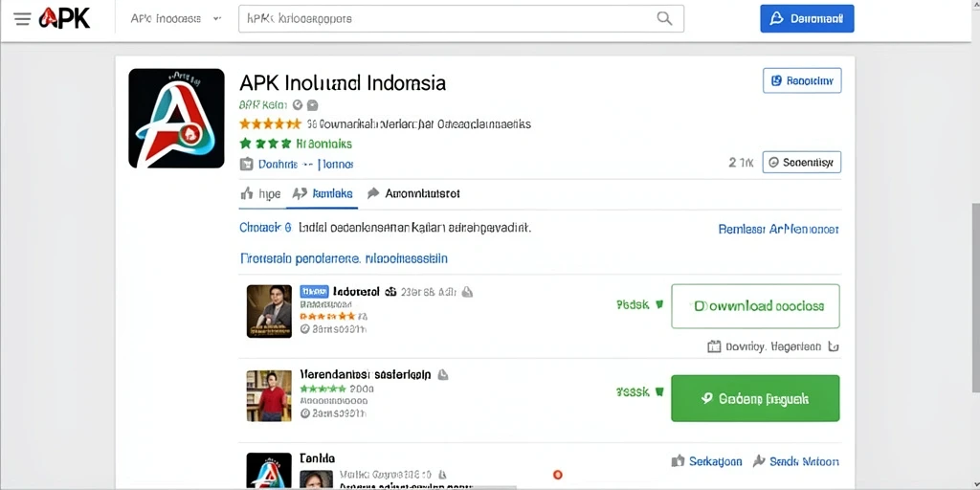The width and height of the screenshot is (980, 490).
Task: Click the orange star rating row
Action: tap(270, 123)
